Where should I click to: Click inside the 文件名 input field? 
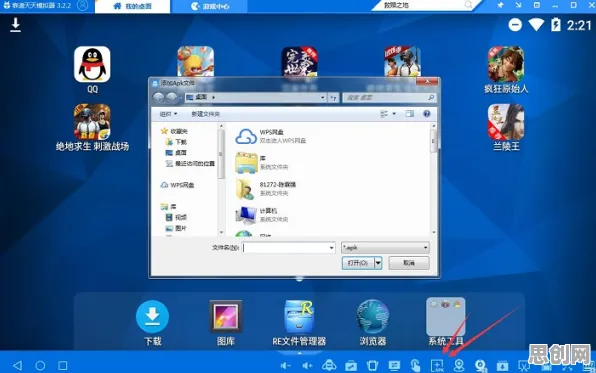pyautogui.click(x=285, y=248)
